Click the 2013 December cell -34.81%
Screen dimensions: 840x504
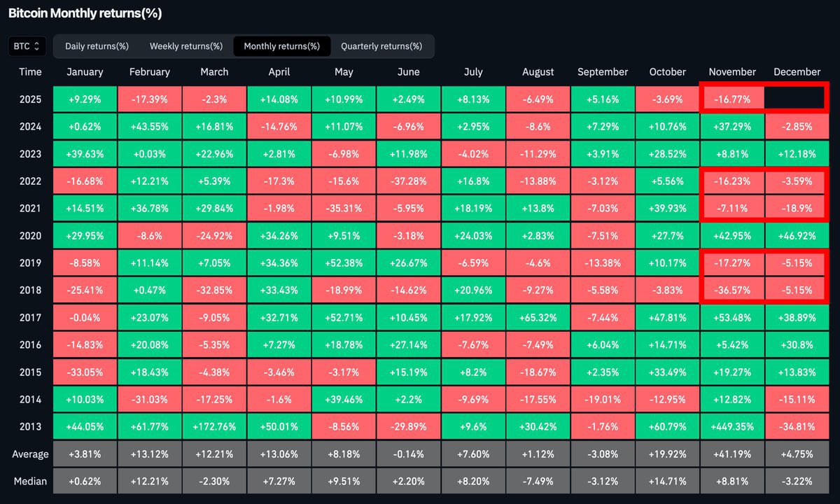[x=797, y=426]
